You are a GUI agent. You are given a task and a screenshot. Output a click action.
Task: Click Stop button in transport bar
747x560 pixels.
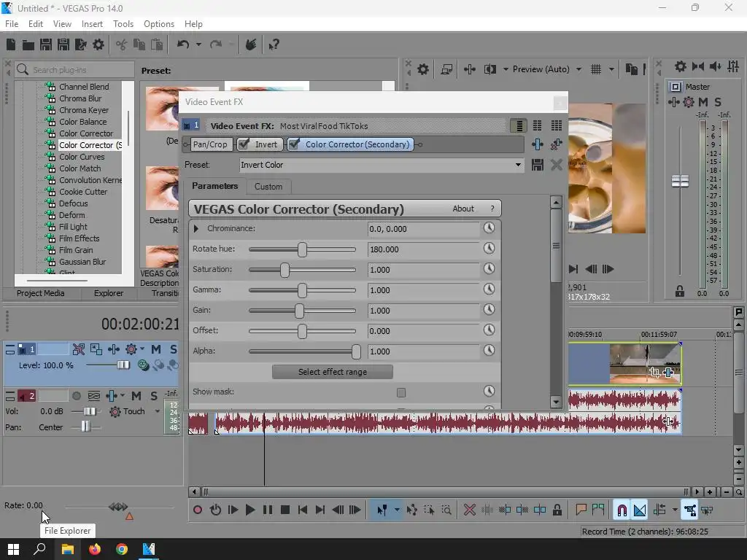[285, 510]
